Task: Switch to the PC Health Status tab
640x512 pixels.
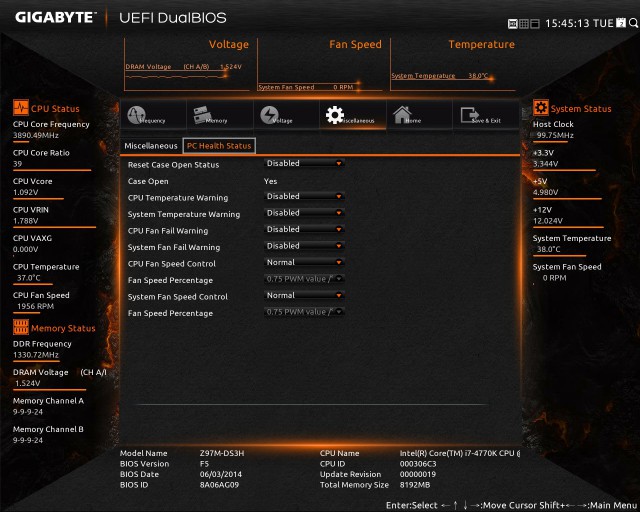Action: 219,146
